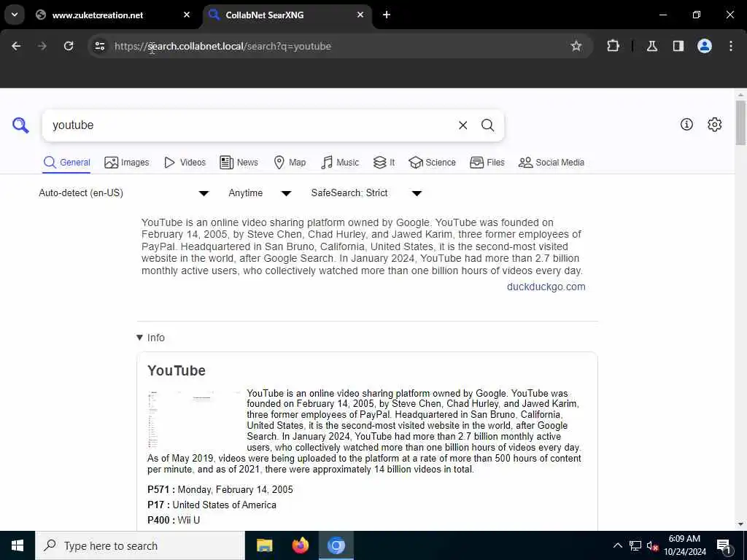Go back in browser history
The image size is (747, 560).
click(x=16, y=46)
